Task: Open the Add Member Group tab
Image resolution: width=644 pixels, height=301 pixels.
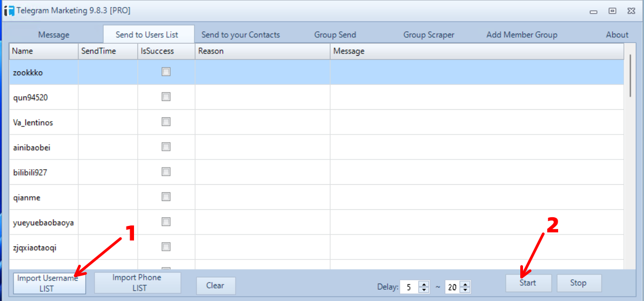Action: coord(521,35)
